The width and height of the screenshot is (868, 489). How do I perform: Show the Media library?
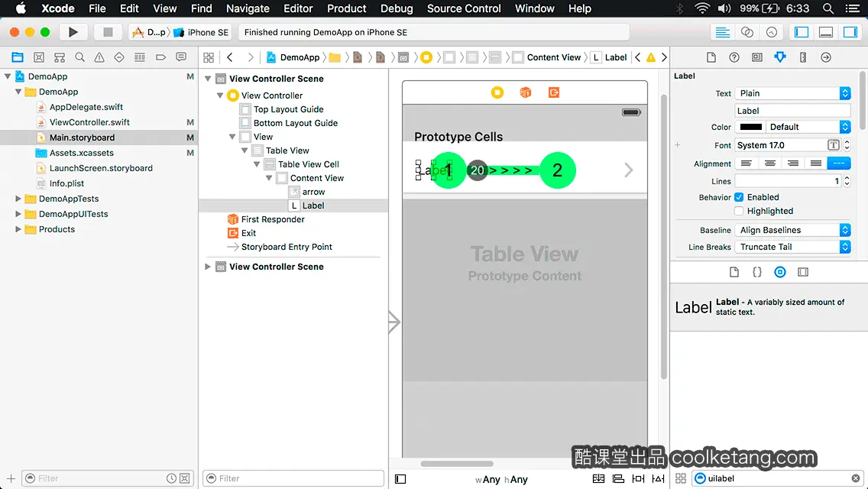point(803,272)
